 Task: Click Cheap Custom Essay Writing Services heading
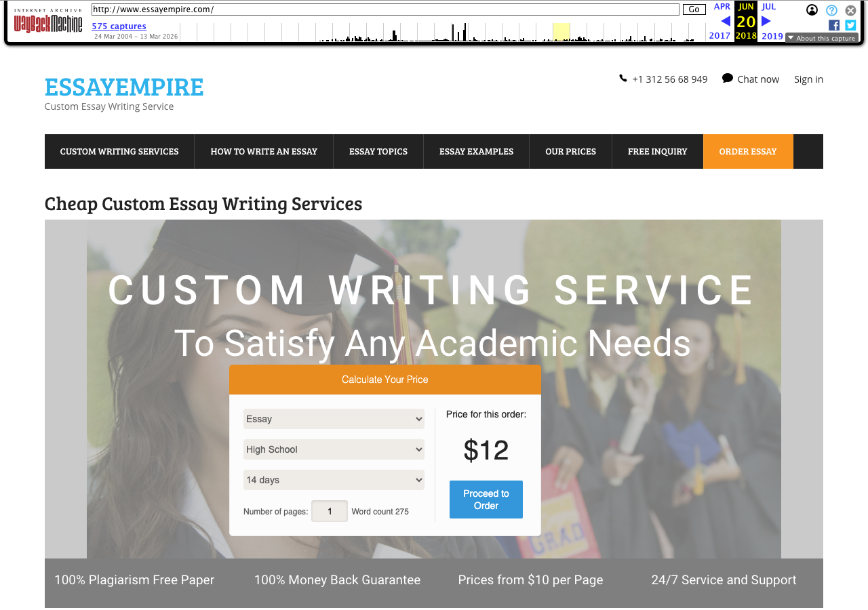pos(203,203)
